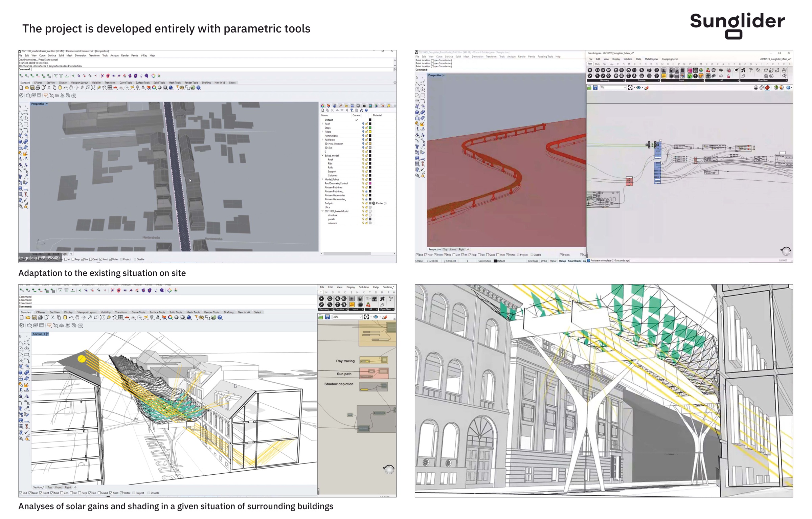Collapse the Baked_model layer group

point(322,156)
